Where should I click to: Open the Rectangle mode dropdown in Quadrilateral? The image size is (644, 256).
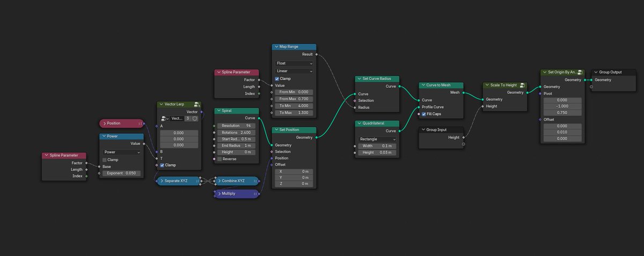click(x=377, y=139)
